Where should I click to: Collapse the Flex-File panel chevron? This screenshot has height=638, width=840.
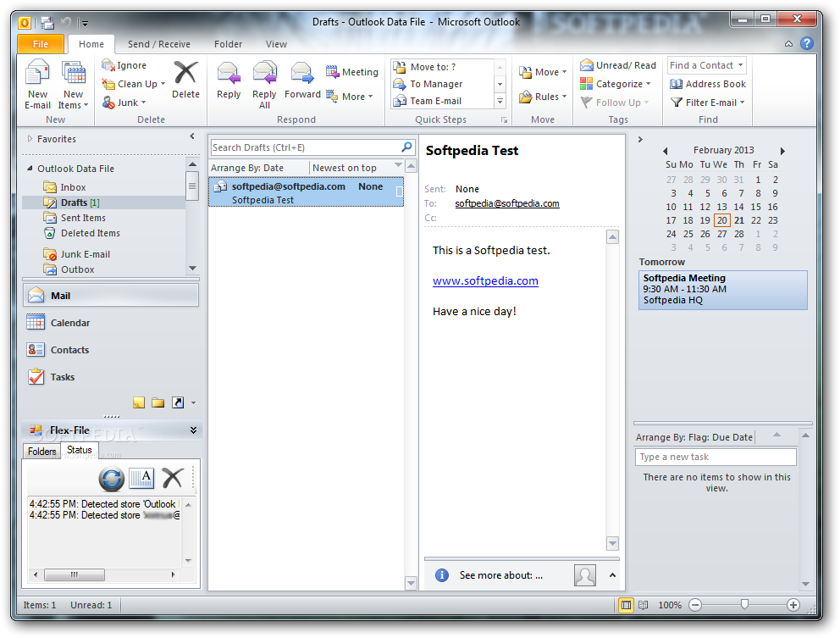click(193, 430)
